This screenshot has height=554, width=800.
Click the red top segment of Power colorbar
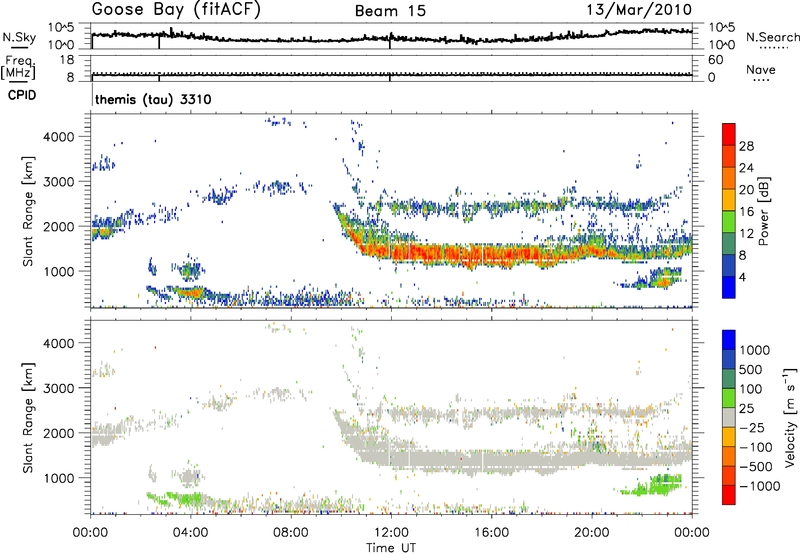[729, 134]
